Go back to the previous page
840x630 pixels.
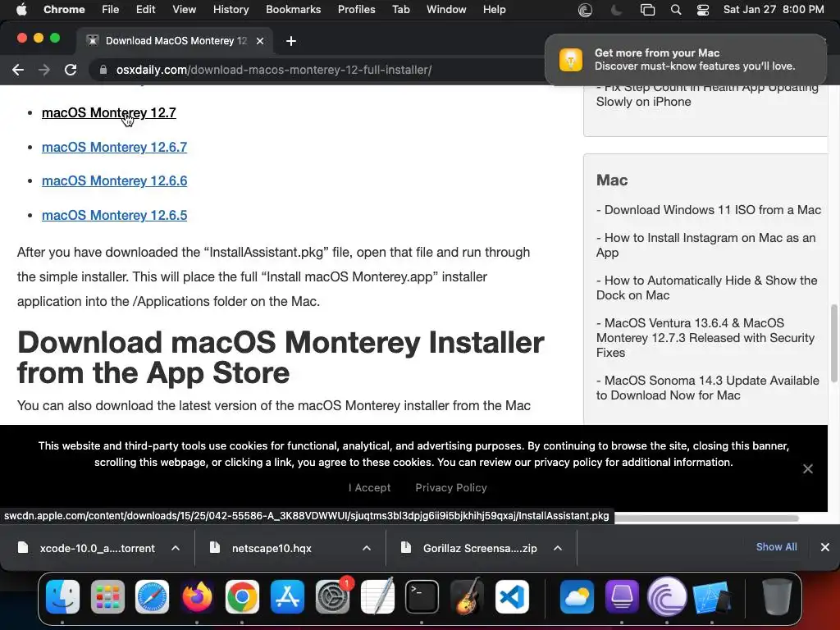[18, 70]
